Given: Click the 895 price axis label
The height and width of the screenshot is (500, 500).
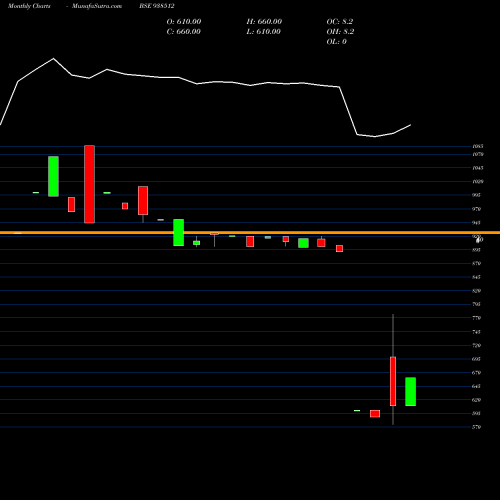Looking at the screenshot, I should [x=476, y=250].
